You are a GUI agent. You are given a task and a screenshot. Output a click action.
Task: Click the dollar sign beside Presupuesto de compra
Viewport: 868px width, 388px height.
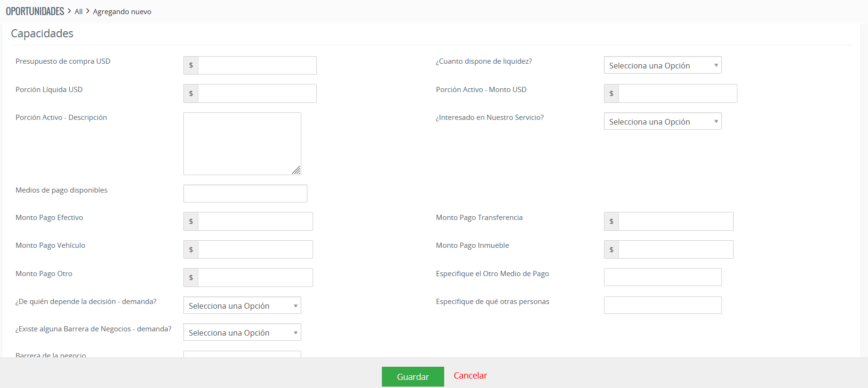(x=191, y=65)
